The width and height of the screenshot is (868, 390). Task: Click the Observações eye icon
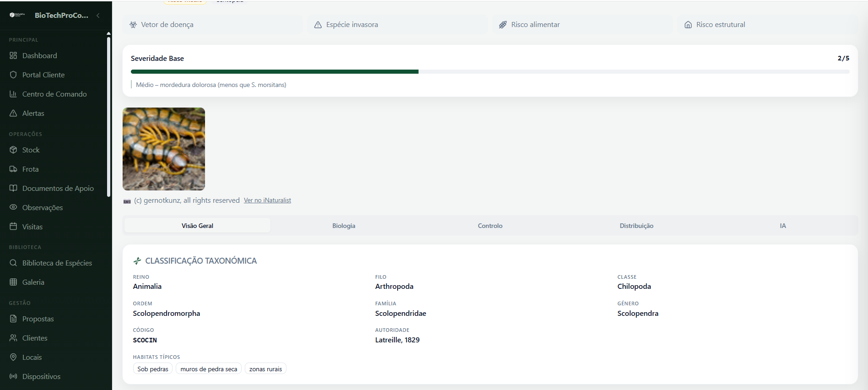[13, 207]
